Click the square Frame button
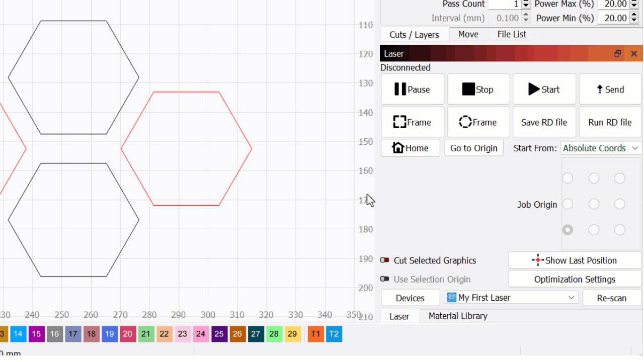This screenshot has height=362, width=644. [412, 122]
